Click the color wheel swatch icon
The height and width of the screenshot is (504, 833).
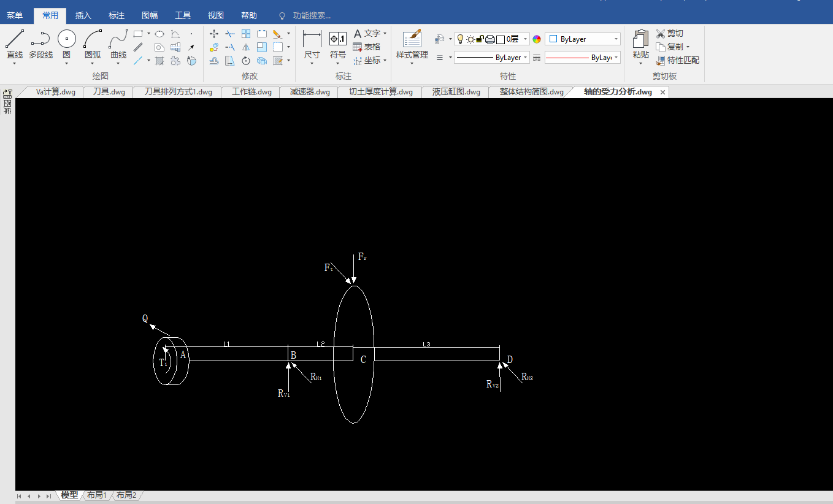tap(537, 39)
